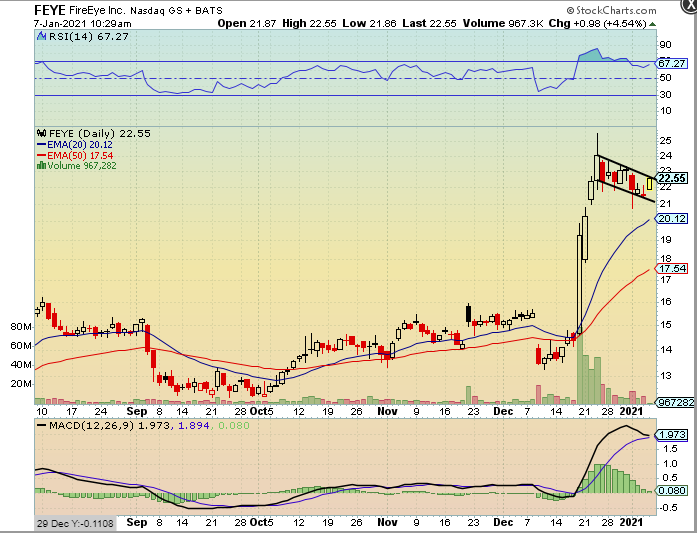Select the FEYE ticker symbol title

click(x=50, y=10)
